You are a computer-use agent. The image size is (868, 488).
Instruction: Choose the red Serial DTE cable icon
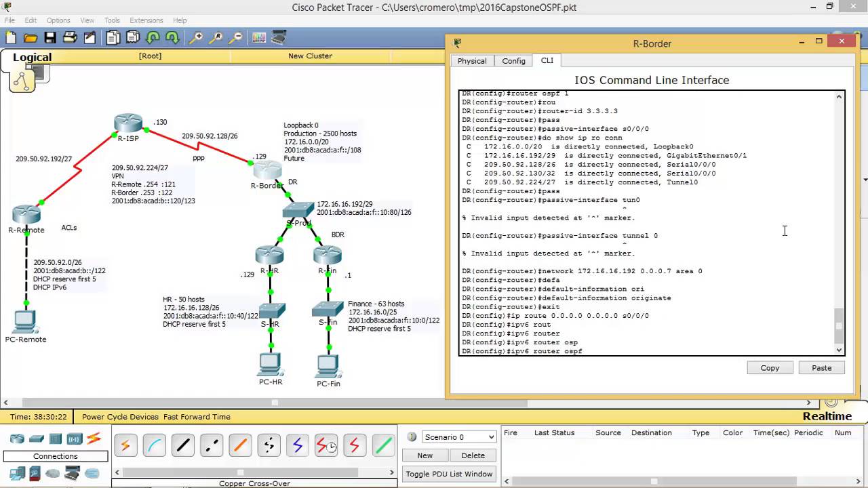coord(355,445)
